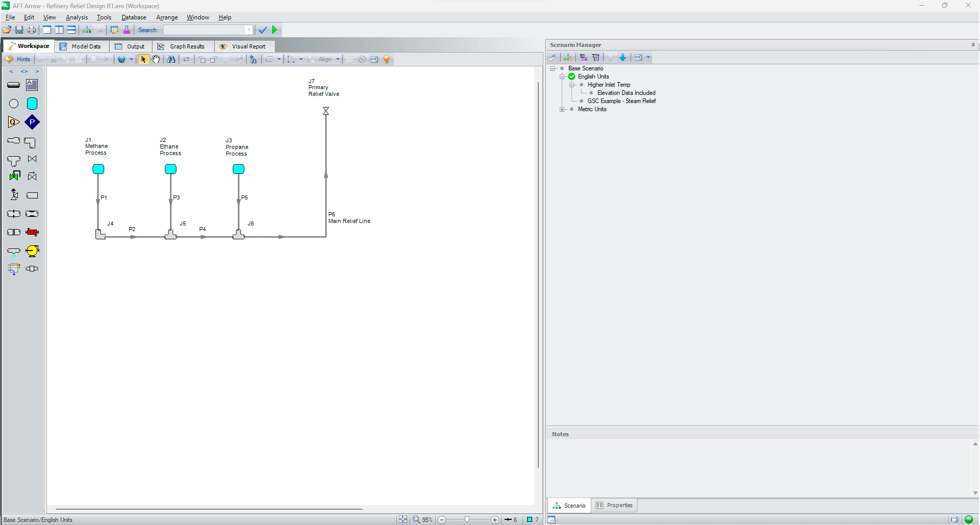Click the Print icon in main toolbar
The height and width of the screenshot is (525, 980).
tap(32, 30)
